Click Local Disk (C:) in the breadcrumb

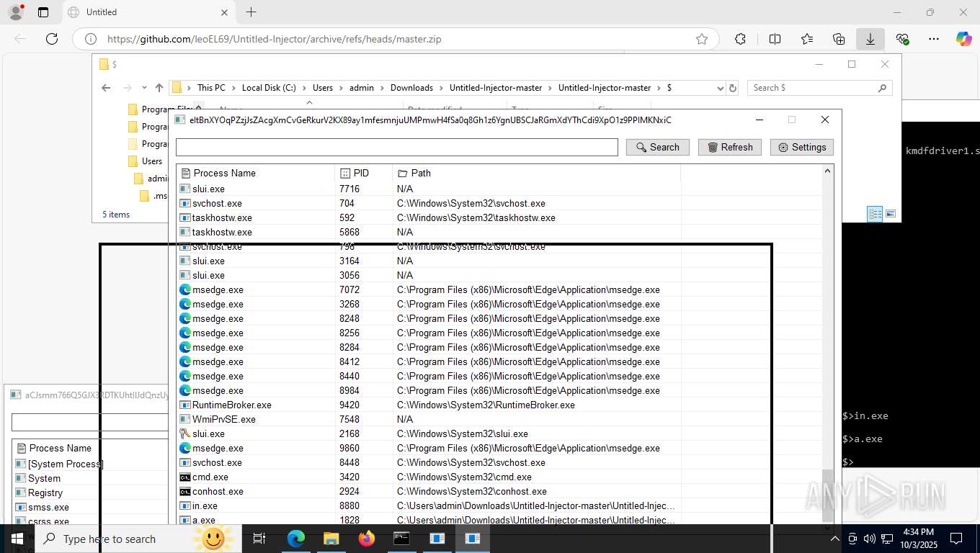[269, 88]
